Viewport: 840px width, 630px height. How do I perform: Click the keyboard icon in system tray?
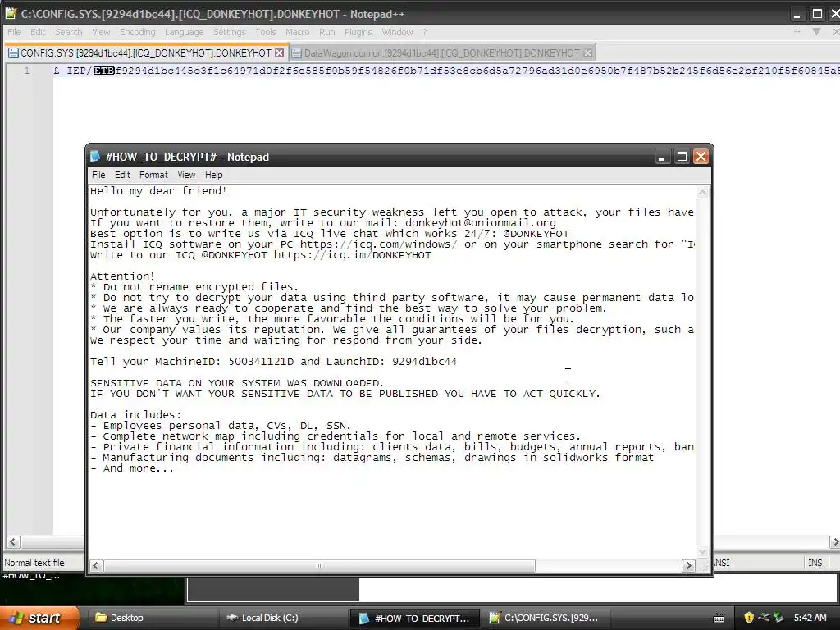(719, 619)
